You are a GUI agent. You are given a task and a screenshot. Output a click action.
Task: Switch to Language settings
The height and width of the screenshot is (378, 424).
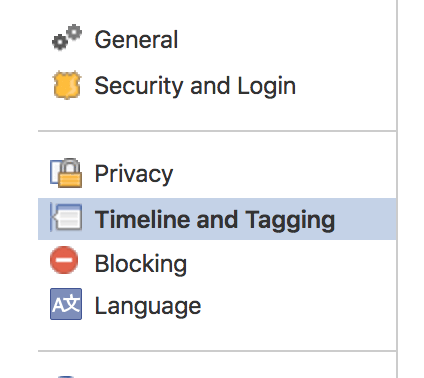click(x=148, y=306)
